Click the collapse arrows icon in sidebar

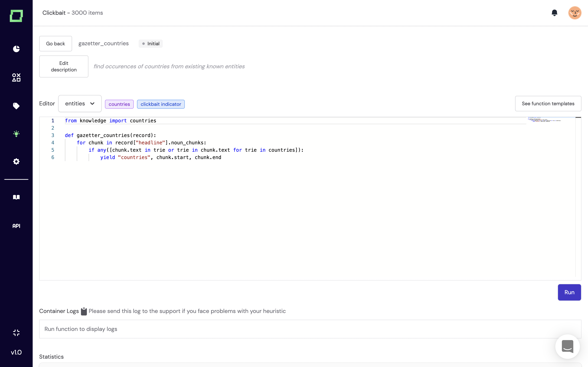(16, 333)
